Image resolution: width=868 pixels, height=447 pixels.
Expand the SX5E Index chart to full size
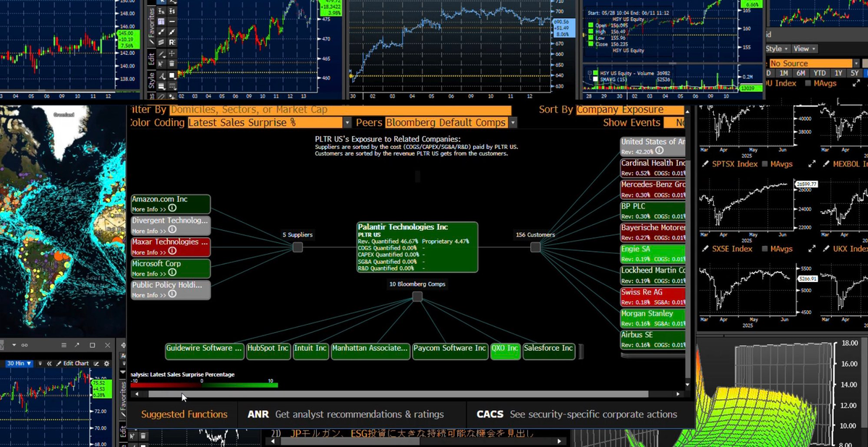point(812,249)
